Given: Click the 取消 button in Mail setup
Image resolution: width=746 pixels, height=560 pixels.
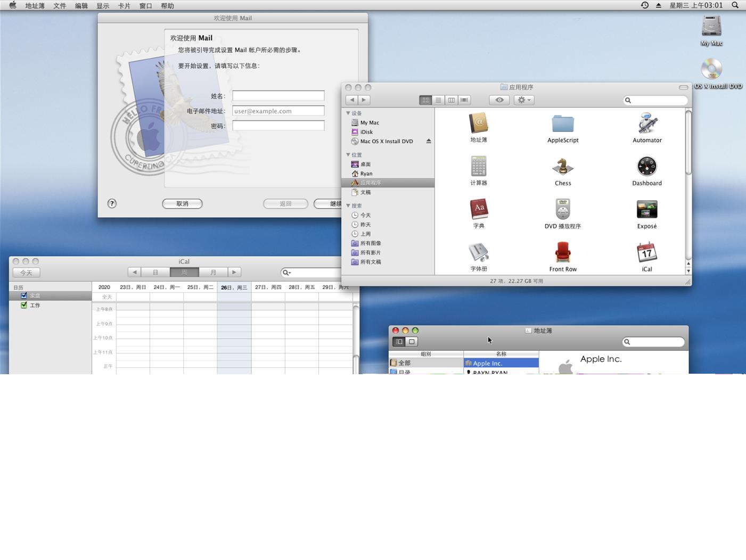Looking at the screenshot, I should click(x=182, y=204).
